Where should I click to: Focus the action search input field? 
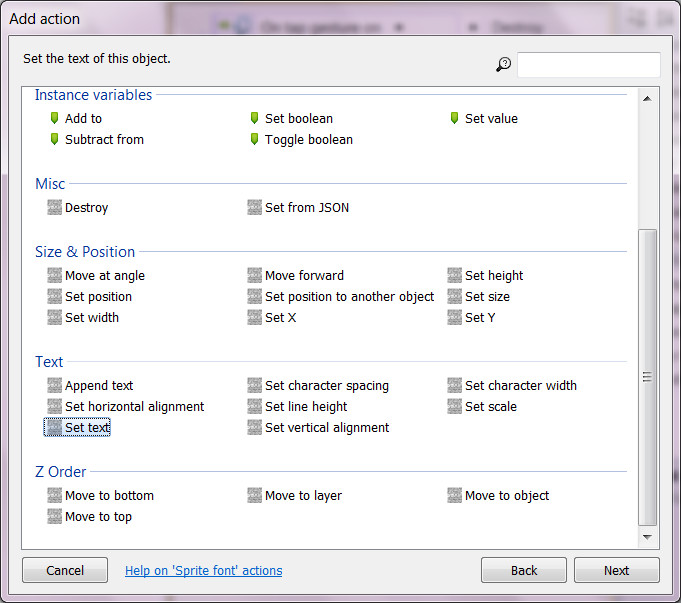tap(588, 65)
